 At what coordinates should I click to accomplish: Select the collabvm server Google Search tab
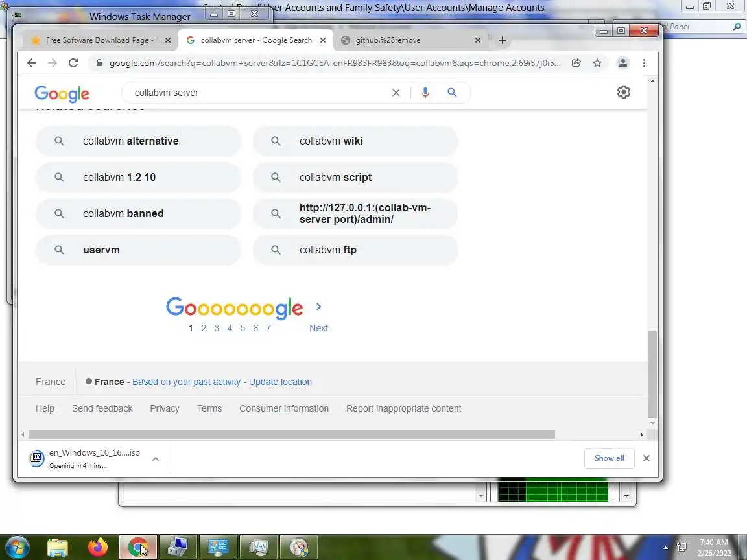pyautogui.click(x=255, y=40)
